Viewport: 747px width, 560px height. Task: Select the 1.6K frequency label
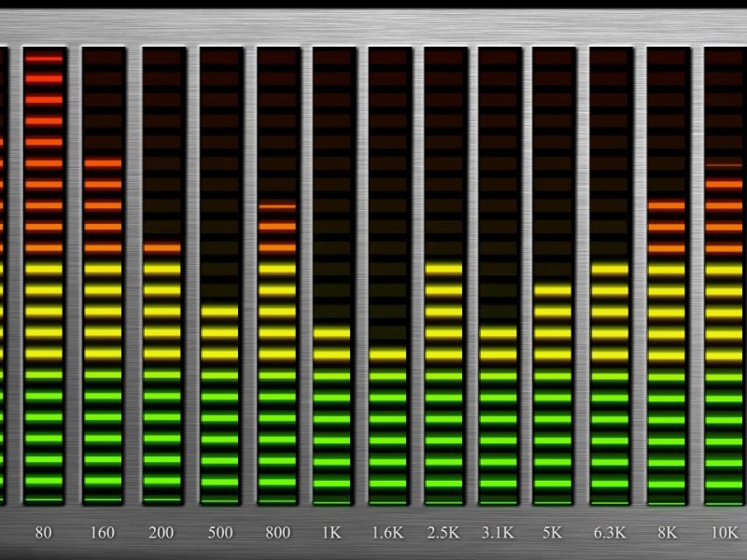[x=388, y=533]
